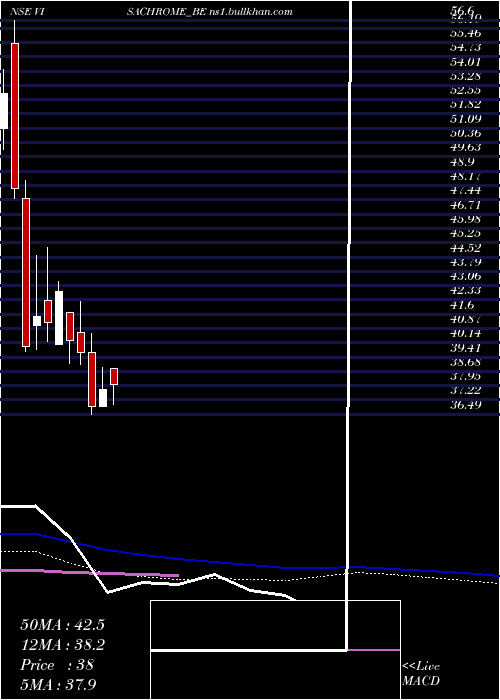Click the 50.36 price axis label

click(x=466, y=133)
